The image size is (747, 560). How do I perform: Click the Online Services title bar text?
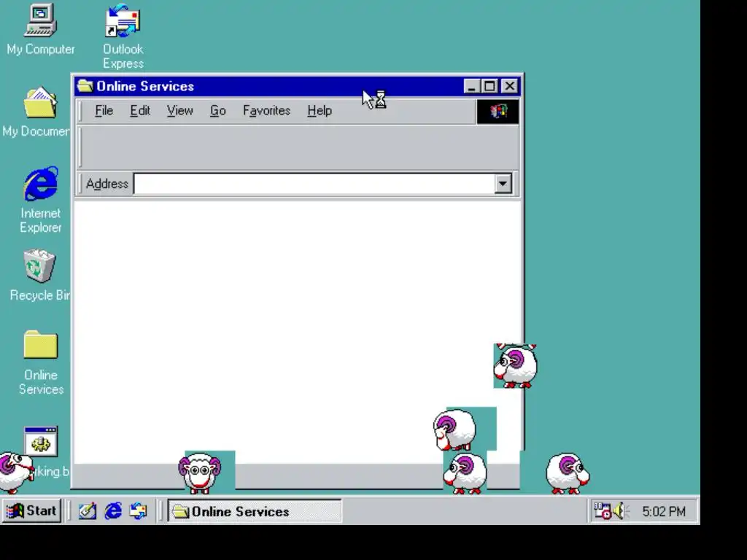click(145, 86)
